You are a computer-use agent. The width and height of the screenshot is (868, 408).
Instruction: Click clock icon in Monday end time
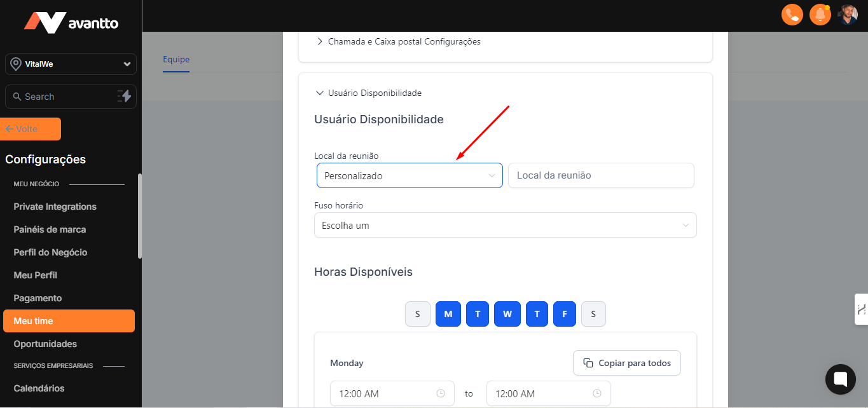[597, 393]
